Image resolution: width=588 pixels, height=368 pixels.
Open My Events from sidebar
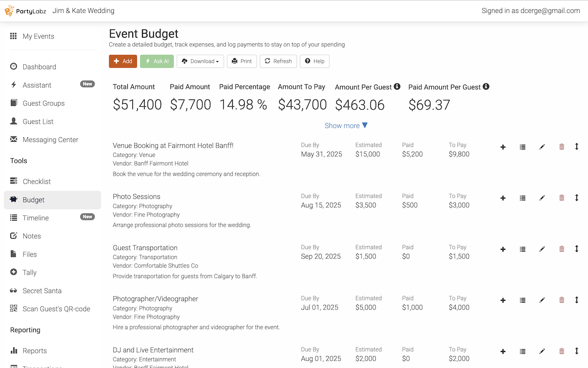[x=38, y=36]
